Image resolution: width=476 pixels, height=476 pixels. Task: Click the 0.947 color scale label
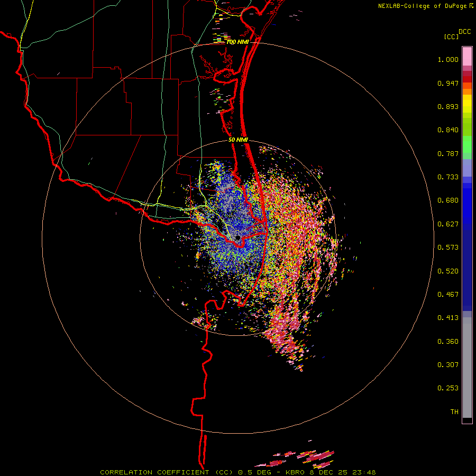coord(448,83)
